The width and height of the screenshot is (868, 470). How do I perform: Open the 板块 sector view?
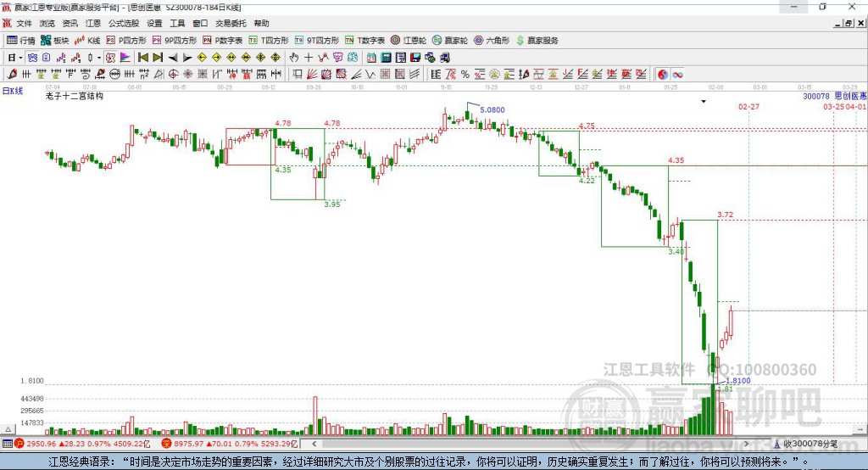pyautogui.click(x=54, y=41)
